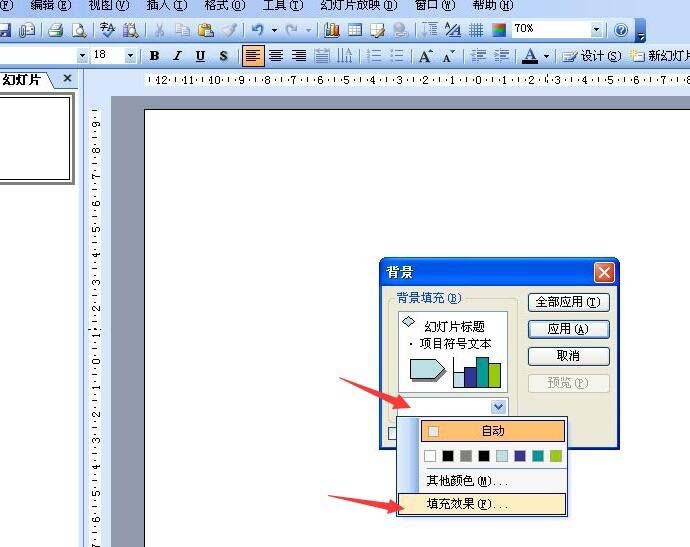The image size is (690, 547).
Task: Expand the font color dropdown arrow
Action: pos(547,56)
